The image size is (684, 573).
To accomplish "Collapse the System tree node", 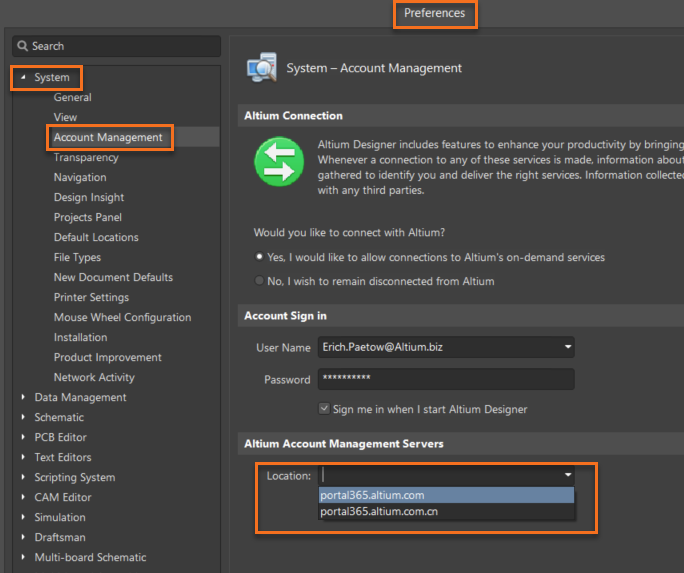I will coord(23,77).
